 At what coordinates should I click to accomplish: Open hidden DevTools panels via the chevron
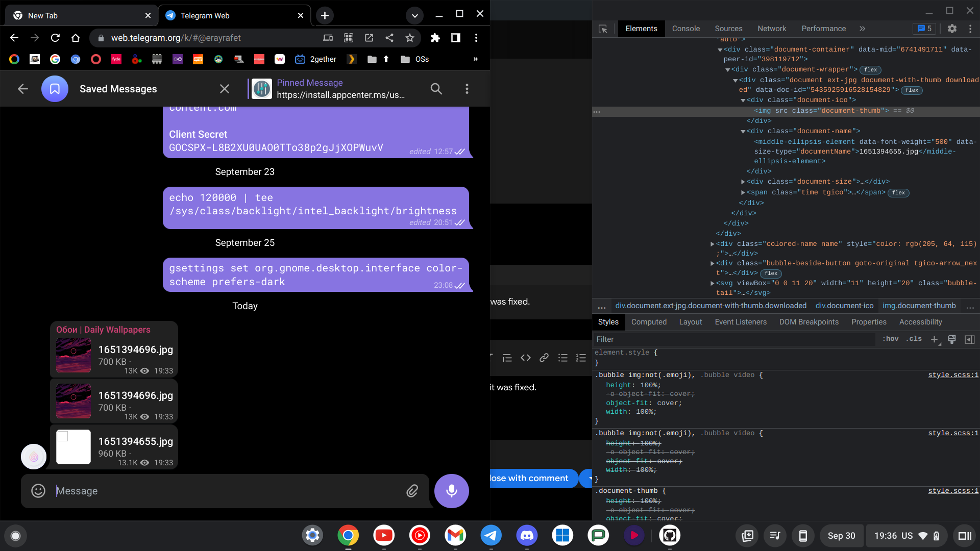pyautogui.click(x=862, y=29)
